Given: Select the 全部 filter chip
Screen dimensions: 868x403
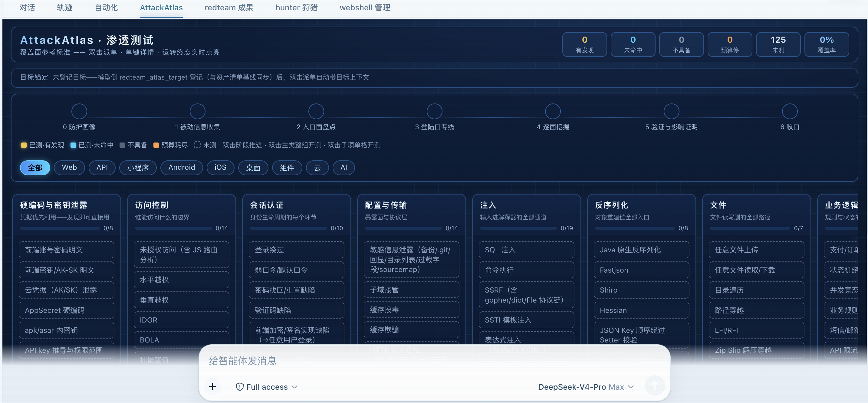Looking at the screenshot, I should [35, 168].
